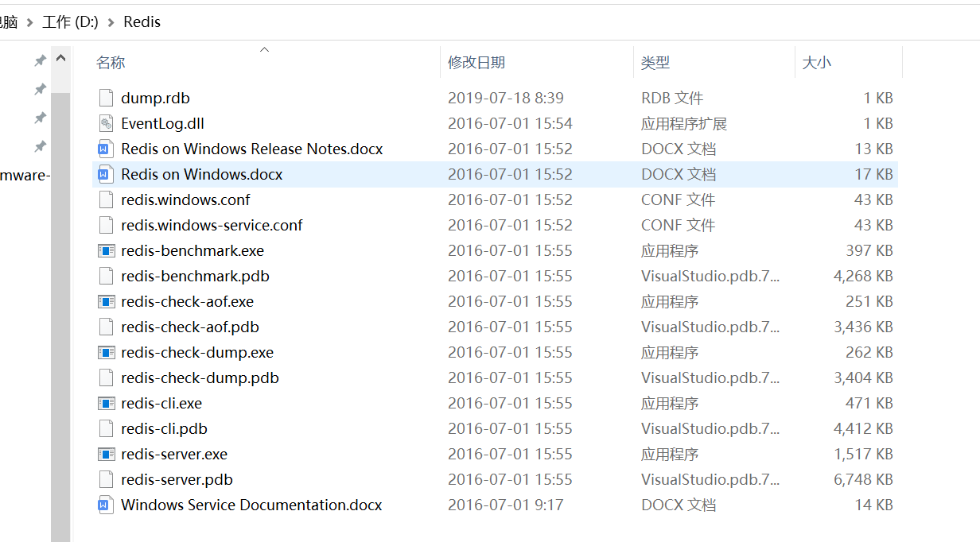This screenshot has height=542, width=980.
Task: Click the Word icon of Redis on Windows Release Notes.docx
Action: pos(106,149)
